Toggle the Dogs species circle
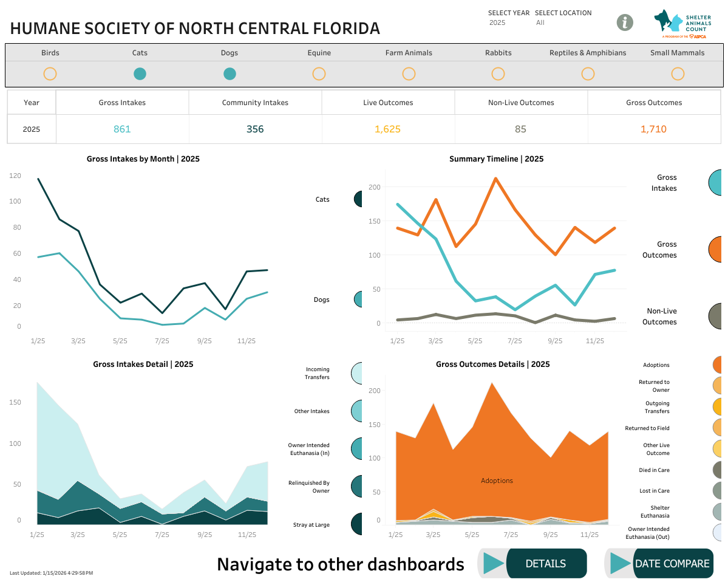The width and height of the screenshot is (728, 585). pos(230,74)
